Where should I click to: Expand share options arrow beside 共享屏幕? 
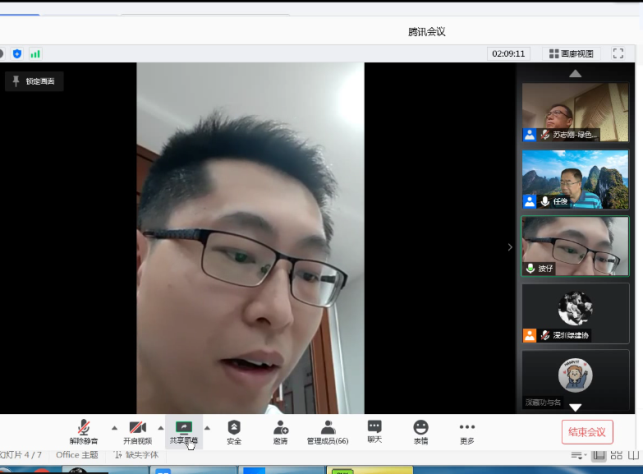pyautogui.click(x=207, y=427)
